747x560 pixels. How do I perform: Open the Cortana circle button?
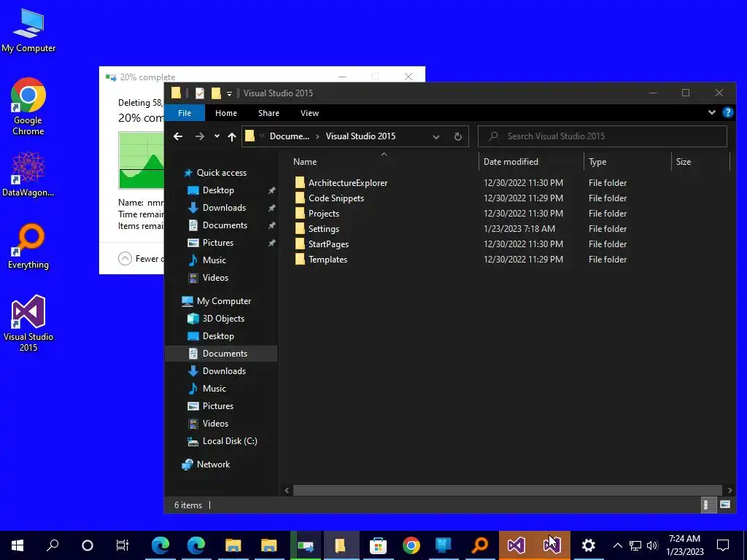[x=88, y=545]
